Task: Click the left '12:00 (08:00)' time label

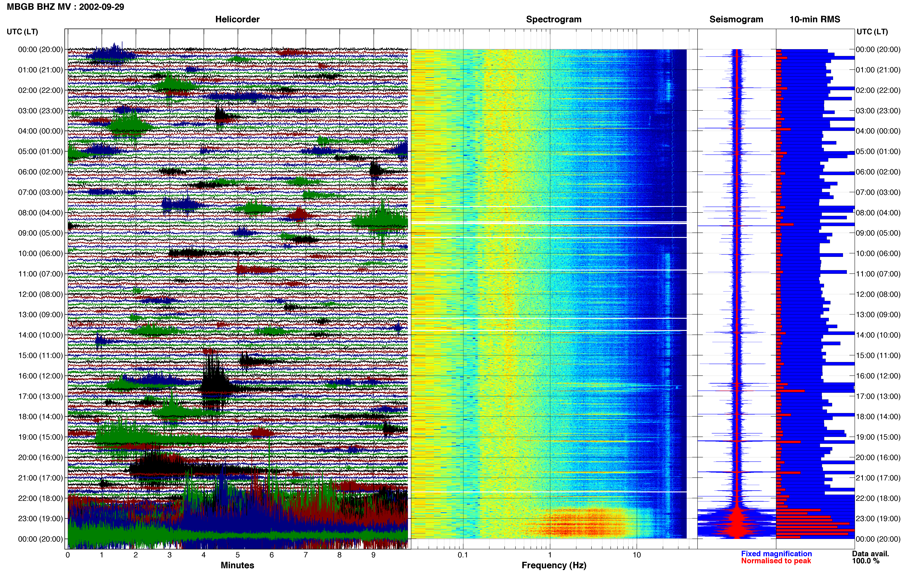Action: tap(41, 294)
